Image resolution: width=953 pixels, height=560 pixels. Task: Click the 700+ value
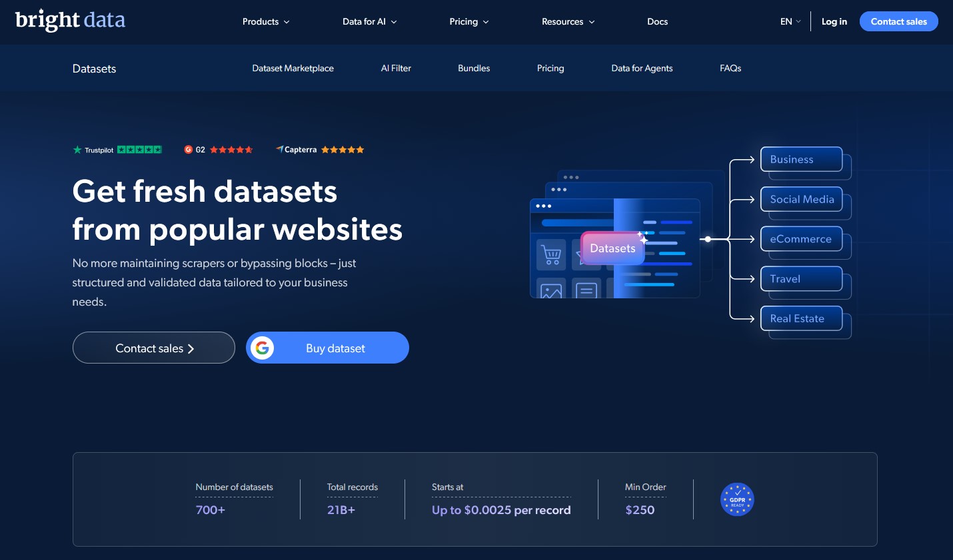[211, 510]
